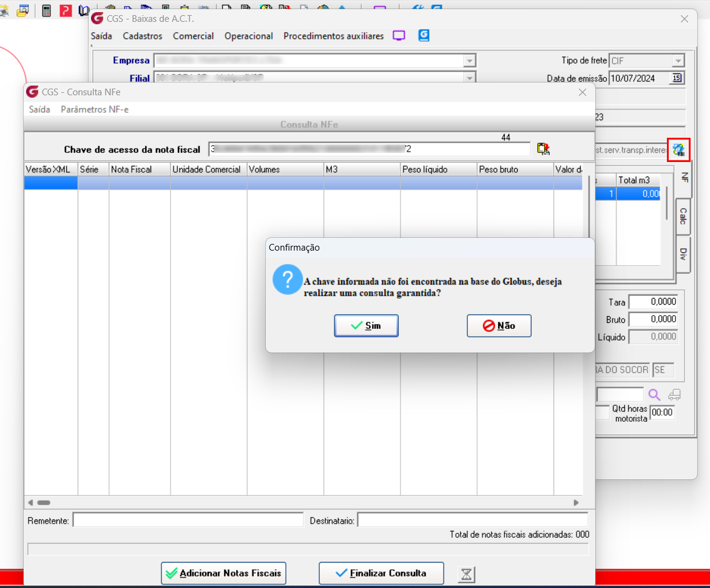The image size is (710, 588).
Task: Open Cadastros menu
Action: point(143,36)
